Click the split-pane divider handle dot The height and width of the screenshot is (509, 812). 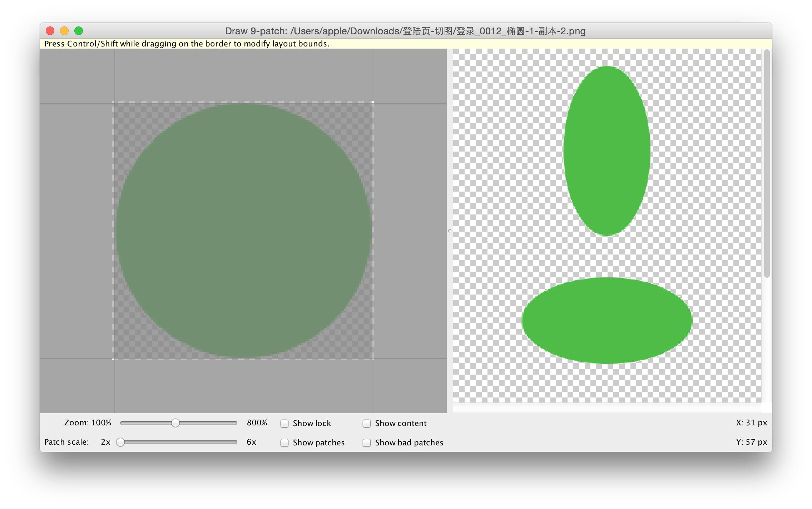point(450,231)
